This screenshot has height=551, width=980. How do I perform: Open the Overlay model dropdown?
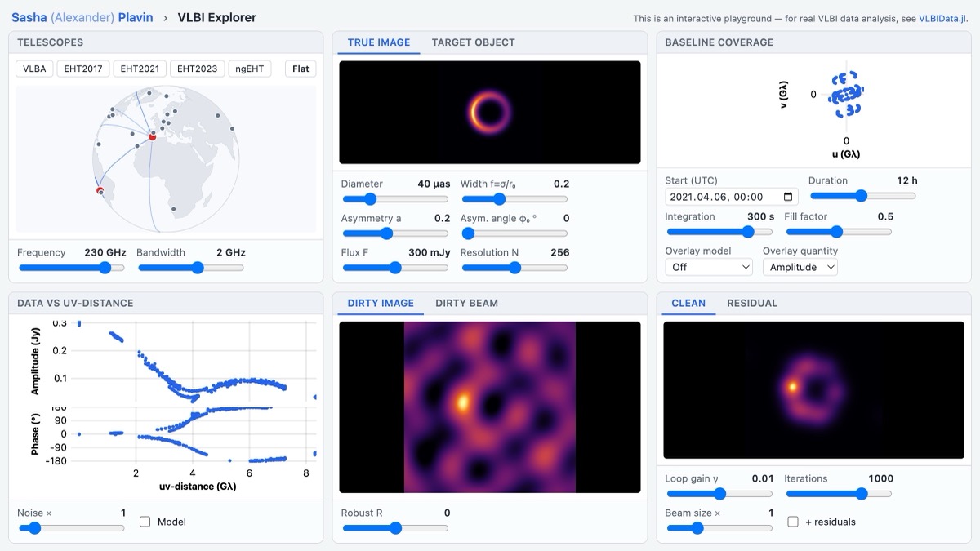tap(709, 267)
